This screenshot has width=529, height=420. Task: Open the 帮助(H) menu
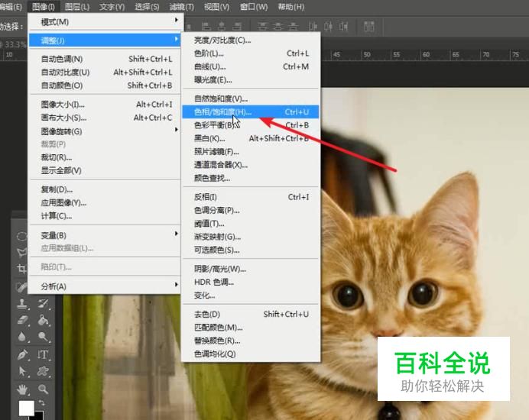pos(290,7)
